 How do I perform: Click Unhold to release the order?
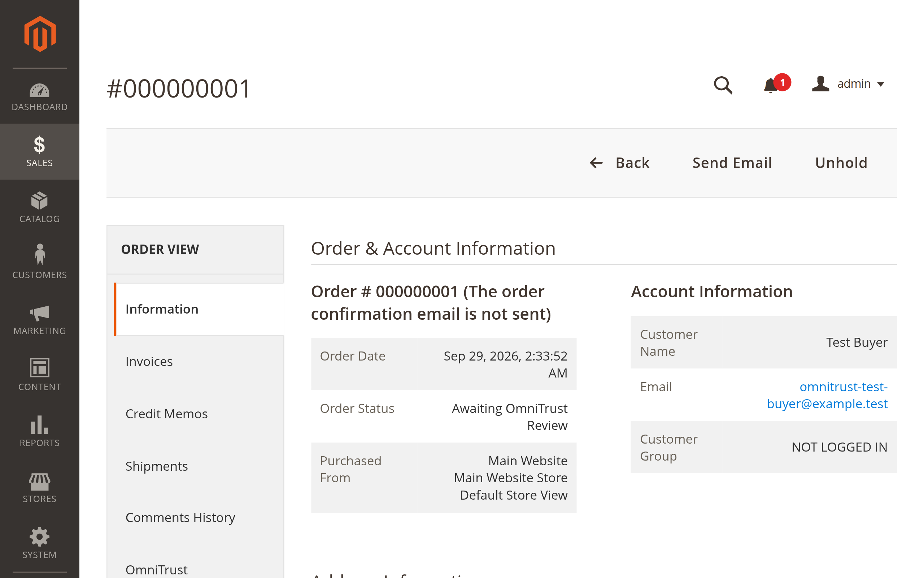(841, 163)
